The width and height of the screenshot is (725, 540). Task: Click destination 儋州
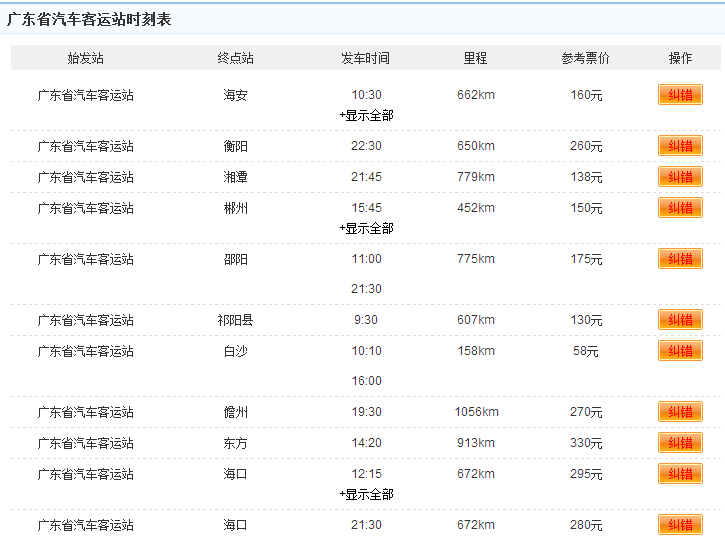[235, 412]
